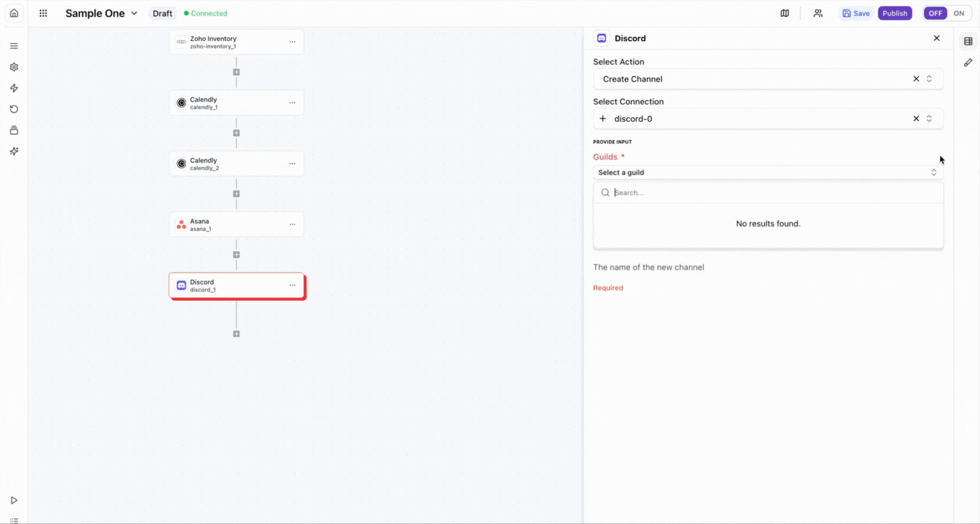Open the Select a guild dropdown

click(768, 173)
